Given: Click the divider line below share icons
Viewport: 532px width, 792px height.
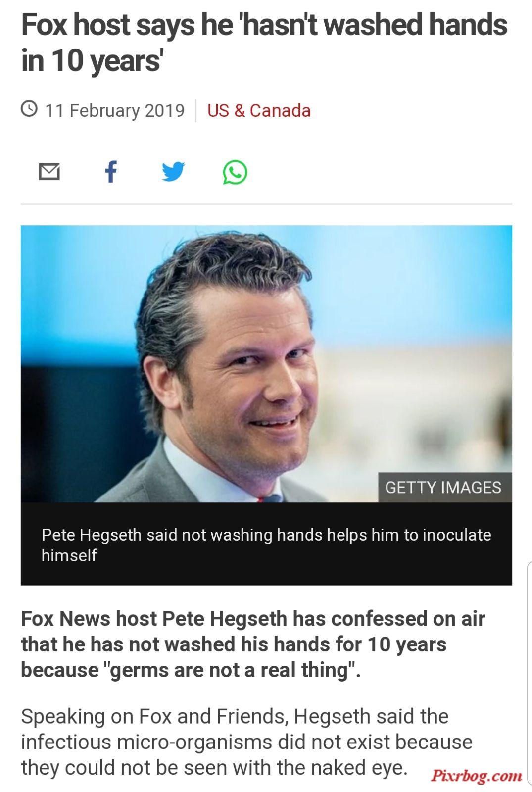Looking at the screenshot, I should [266, 204].
